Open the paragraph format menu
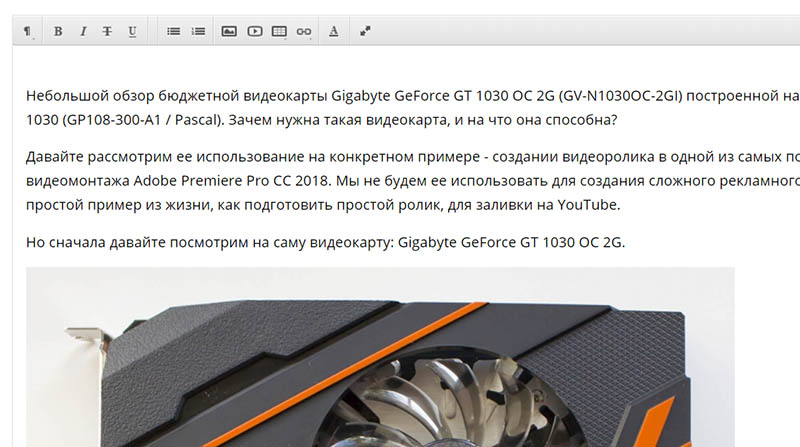The image size is (800, 447). click(x=28, y=32)
